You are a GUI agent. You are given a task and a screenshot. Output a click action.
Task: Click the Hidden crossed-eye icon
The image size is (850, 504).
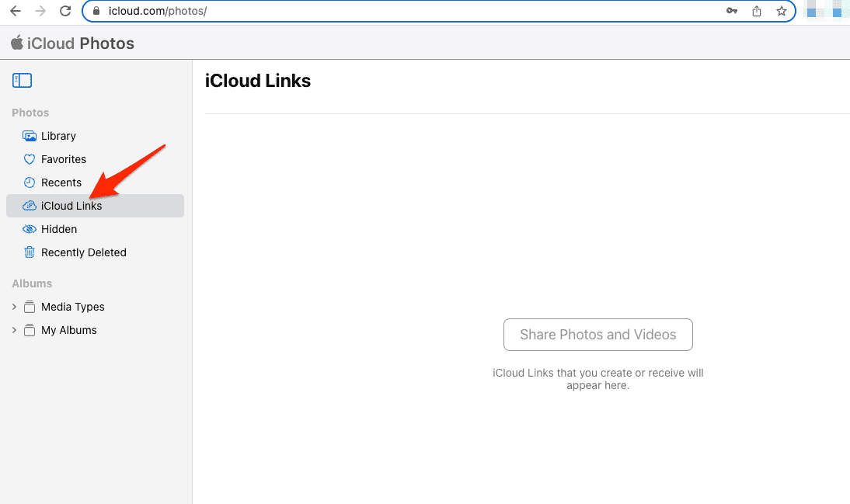click(x=30, y=229)
